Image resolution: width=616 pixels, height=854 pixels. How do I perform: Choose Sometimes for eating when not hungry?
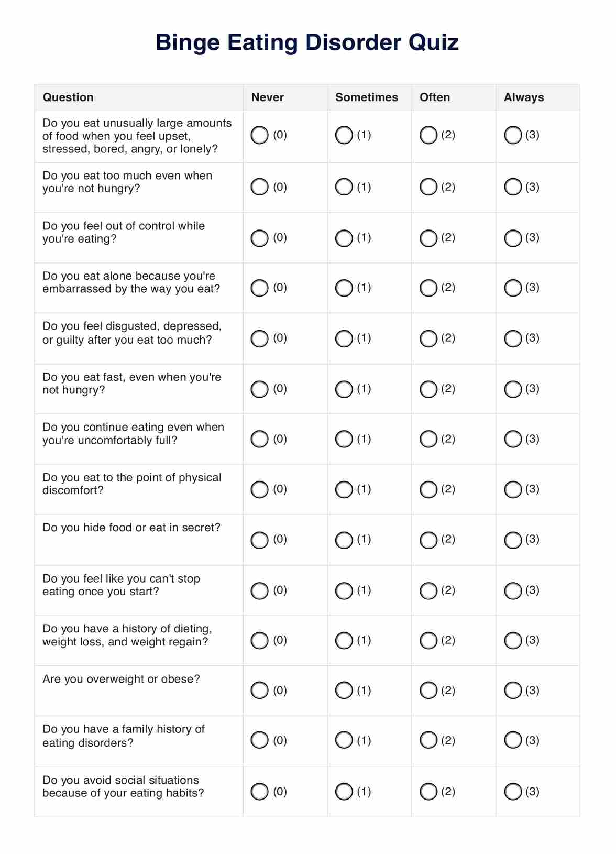[x=344, y=187]
